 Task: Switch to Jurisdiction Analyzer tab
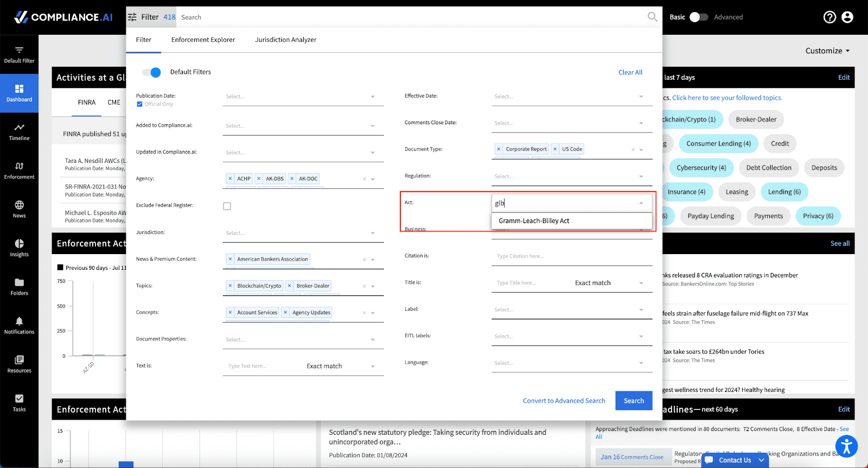pos(286,40)
